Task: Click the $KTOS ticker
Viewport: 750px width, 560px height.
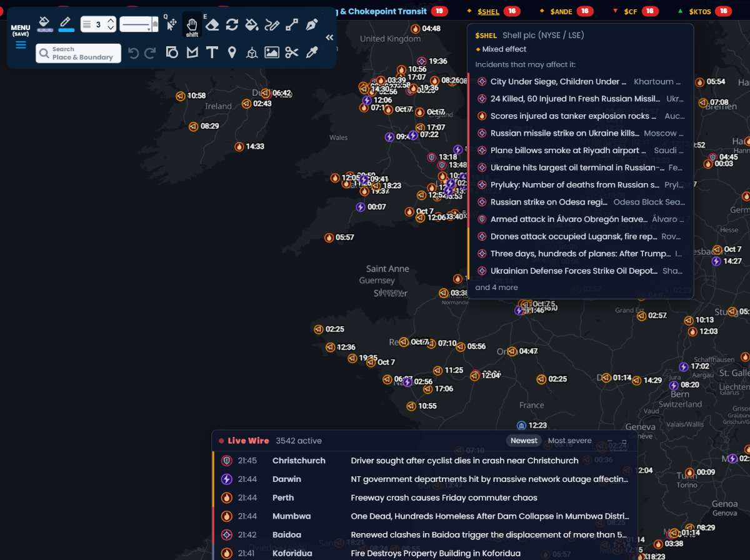Action: (700, 11)
